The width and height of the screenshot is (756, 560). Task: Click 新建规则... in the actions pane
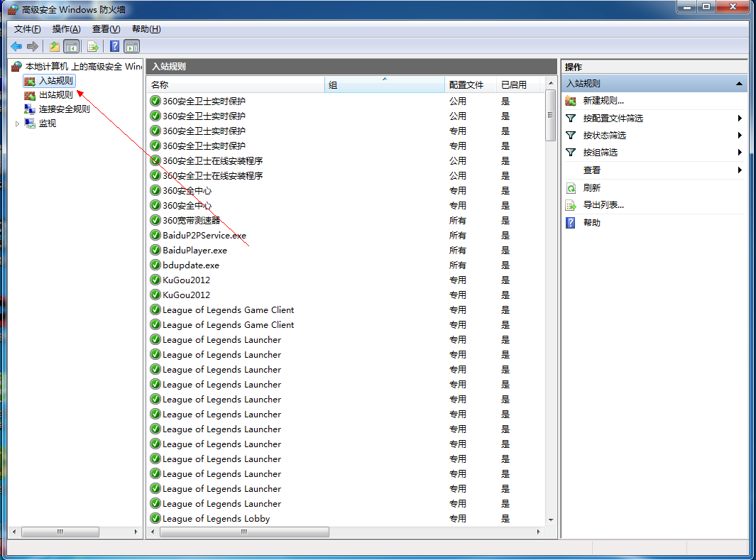pos(603,101)
